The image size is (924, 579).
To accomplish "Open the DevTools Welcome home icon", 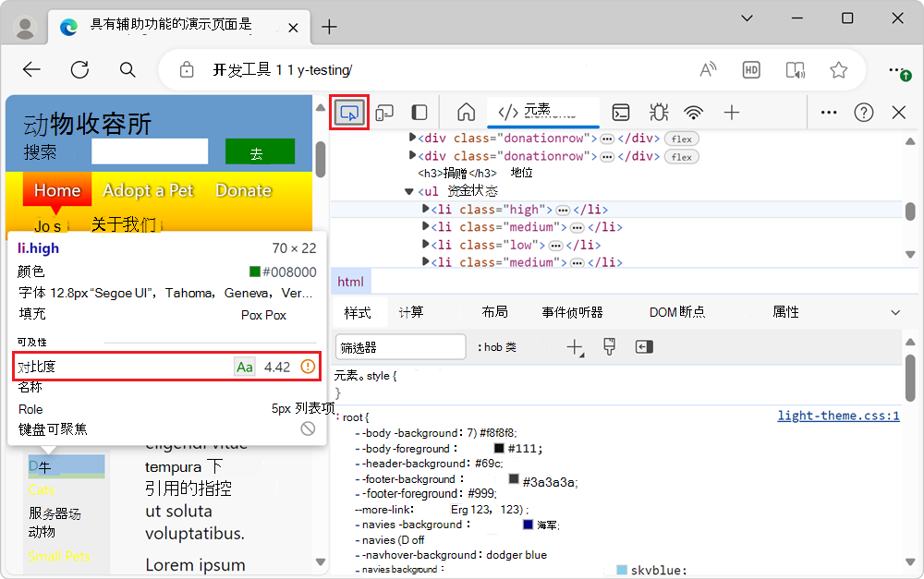I will pyautogui.click(x=466, y=112).
